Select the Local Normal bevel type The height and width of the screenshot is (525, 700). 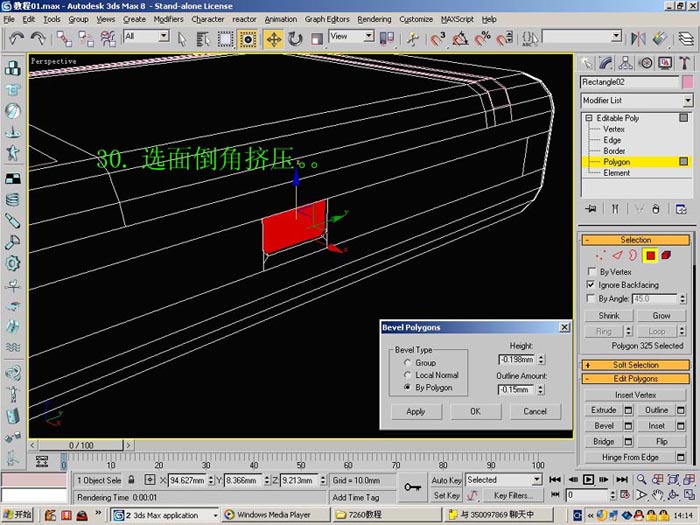pyautogui.click(x=407, y=375)
